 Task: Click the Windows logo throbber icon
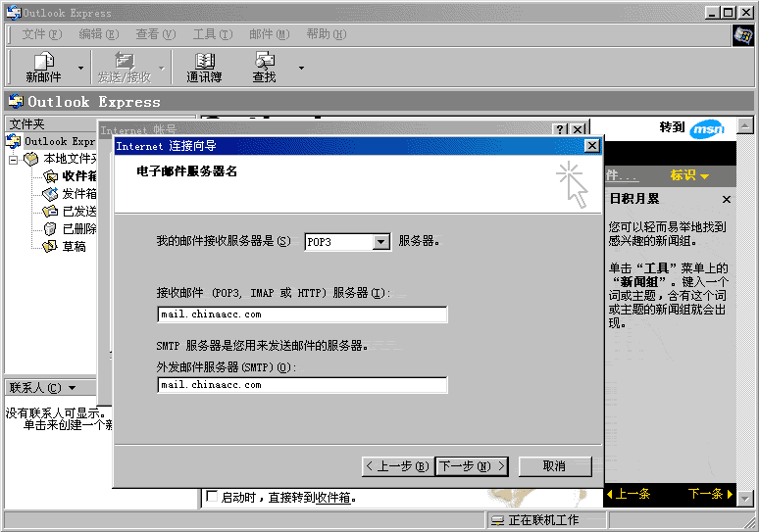point(743,35)
